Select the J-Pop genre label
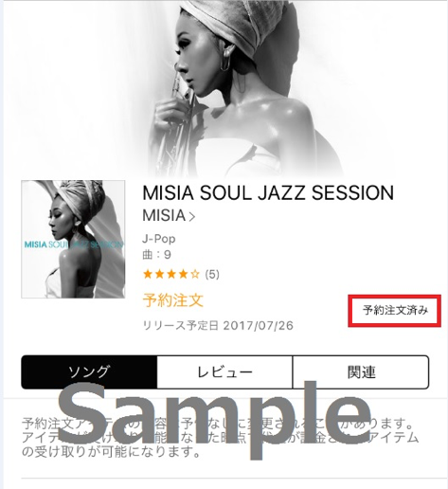Viewport: 448px width, 489px height. (159, 239)
